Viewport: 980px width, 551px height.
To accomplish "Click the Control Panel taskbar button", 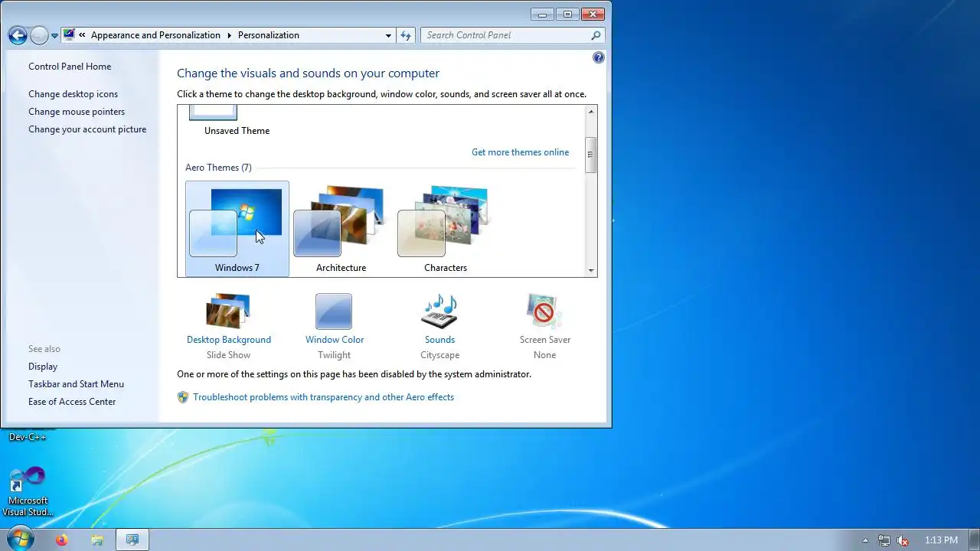I will pos(132,540).
